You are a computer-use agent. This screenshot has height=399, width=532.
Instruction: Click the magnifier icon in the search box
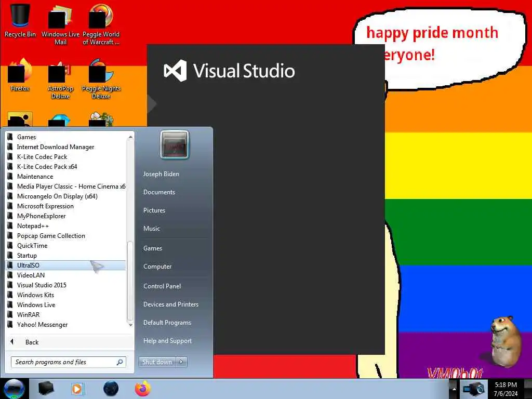point(120,362)
